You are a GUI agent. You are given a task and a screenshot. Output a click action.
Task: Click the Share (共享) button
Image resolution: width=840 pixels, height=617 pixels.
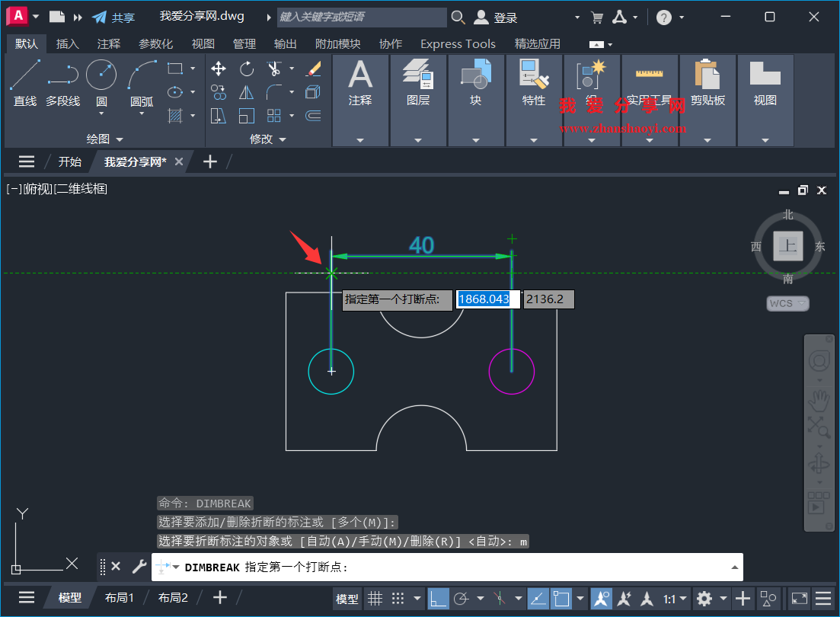coord(113,18)
